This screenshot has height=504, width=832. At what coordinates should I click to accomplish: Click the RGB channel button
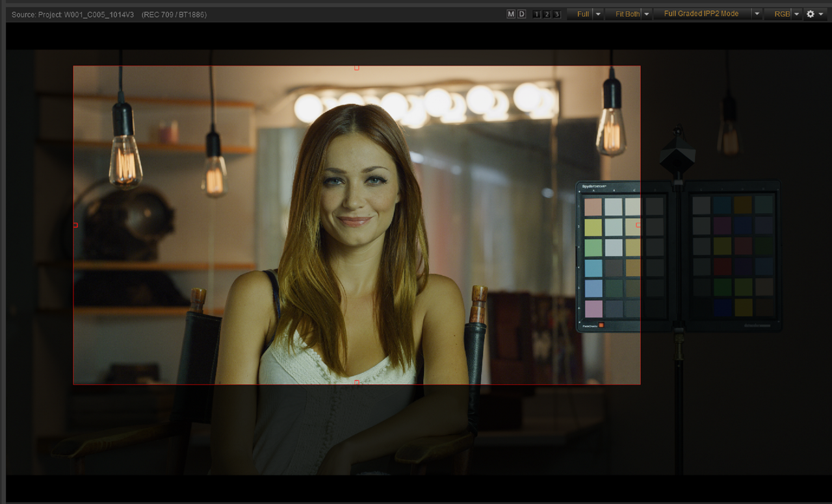(x=778, y=14)
